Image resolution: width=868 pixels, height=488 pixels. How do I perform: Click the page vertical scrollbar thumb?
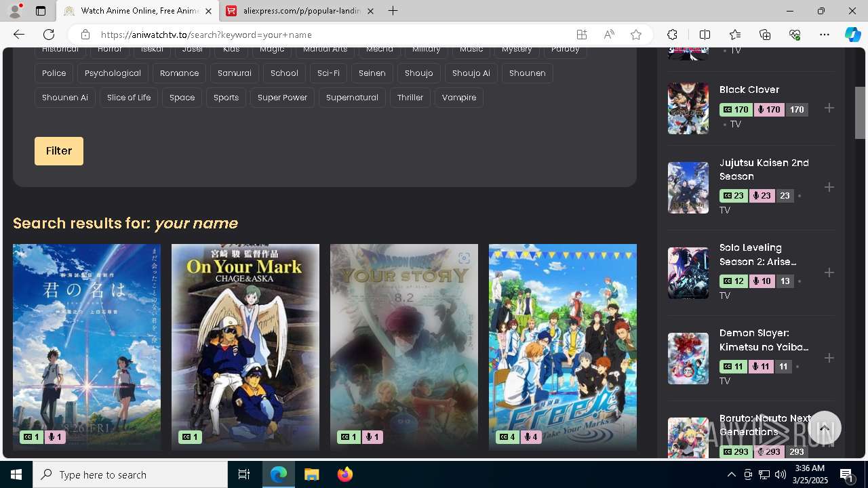860,113
